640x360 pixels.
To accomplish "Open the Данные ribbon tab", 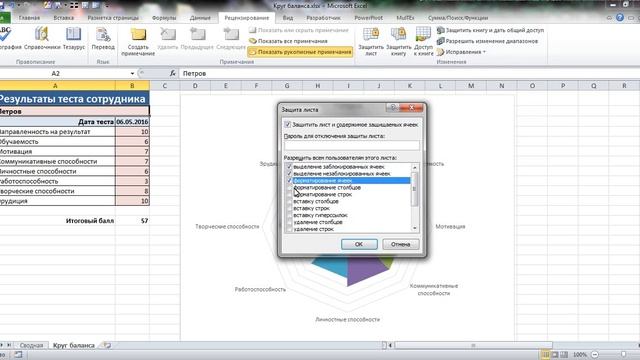I will pos(200,18).
